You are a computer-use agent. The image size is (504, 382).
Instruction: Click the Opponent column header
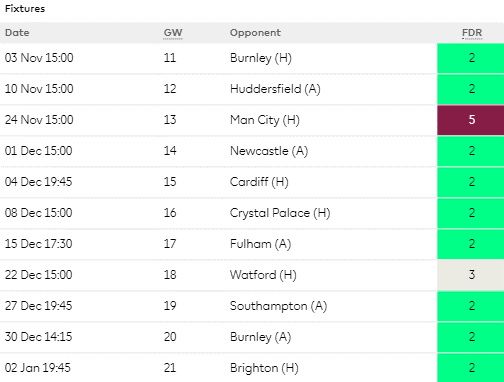click(255, 33)
